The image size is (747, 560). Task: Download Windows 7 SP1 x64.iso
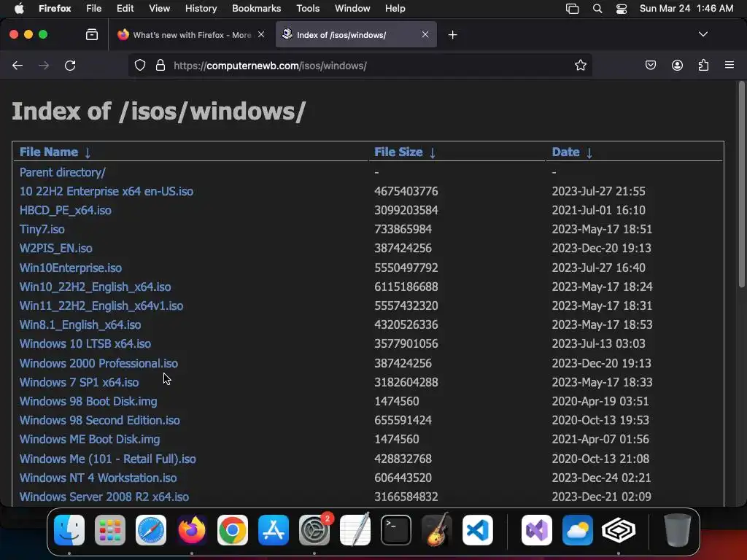pos(79,382)
